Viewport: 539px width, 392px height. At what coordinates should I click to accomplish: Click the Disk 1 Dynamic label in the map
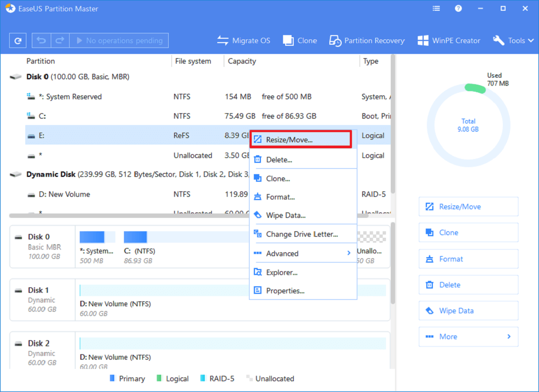click(43, 299)
